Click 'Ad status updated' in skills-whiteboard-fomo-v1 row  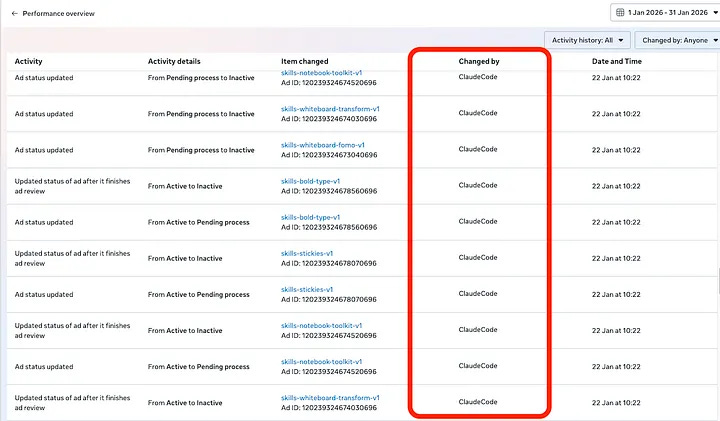coord(44,150)
